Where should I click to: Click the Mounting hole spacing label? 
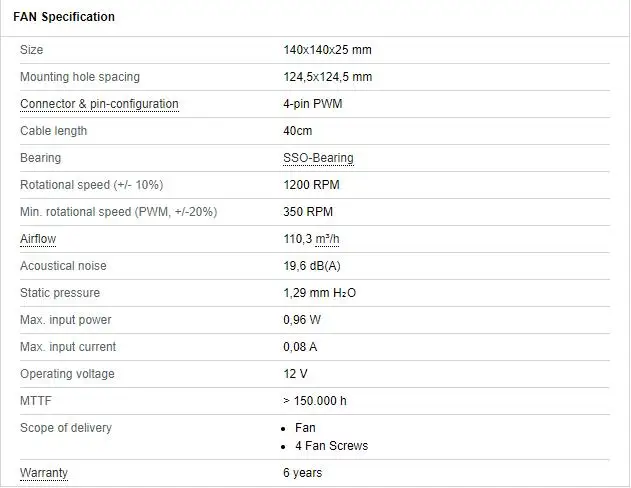[80, 77]
